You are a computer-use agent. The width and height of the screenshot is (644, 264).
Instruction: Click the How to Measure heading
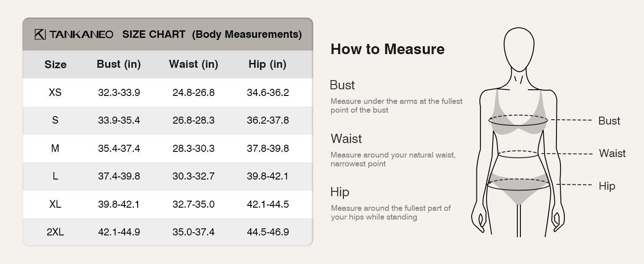coord(388,49)
